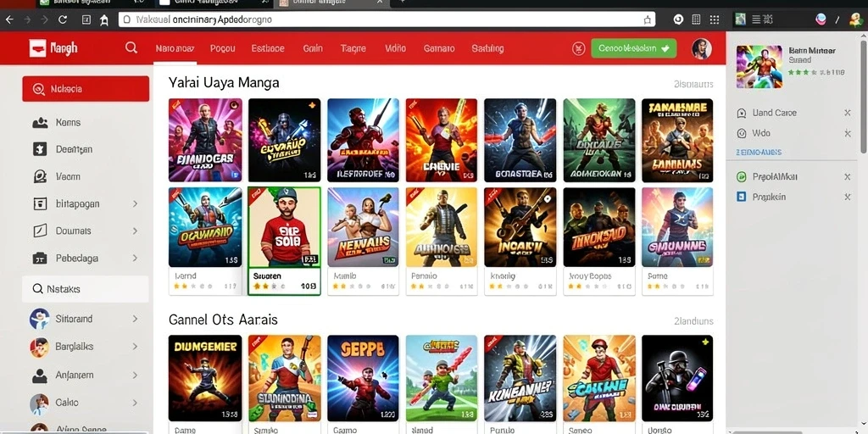
Task: Click the red Nangh logo icon
Action: click(37, 48)
